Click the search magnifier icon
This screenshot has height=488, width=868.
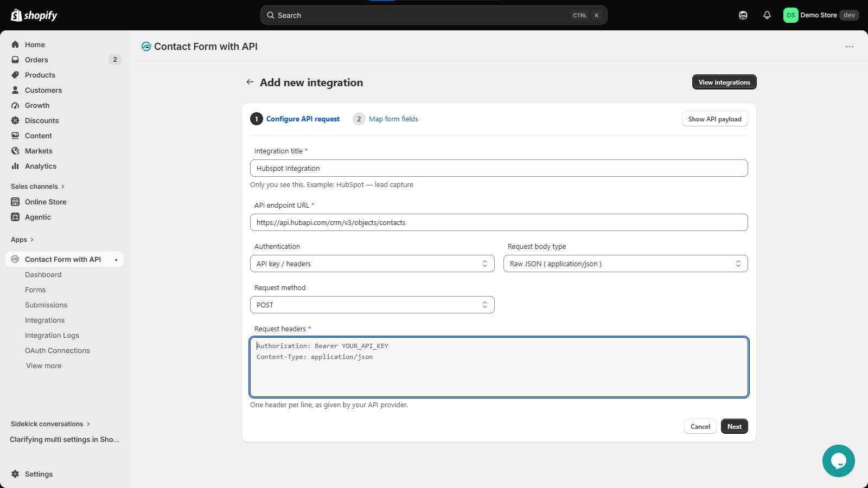tap(271, 15)
